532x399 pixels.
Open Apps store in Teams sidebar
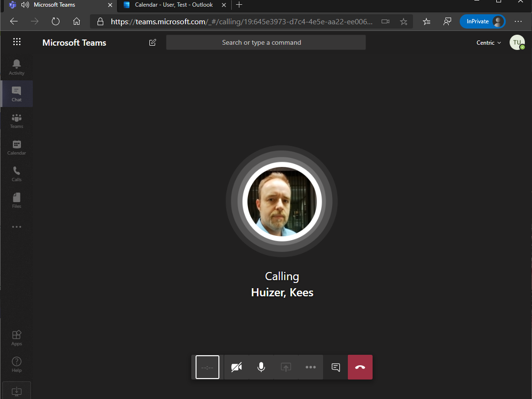pyautogui.click(x=17, y=338)
